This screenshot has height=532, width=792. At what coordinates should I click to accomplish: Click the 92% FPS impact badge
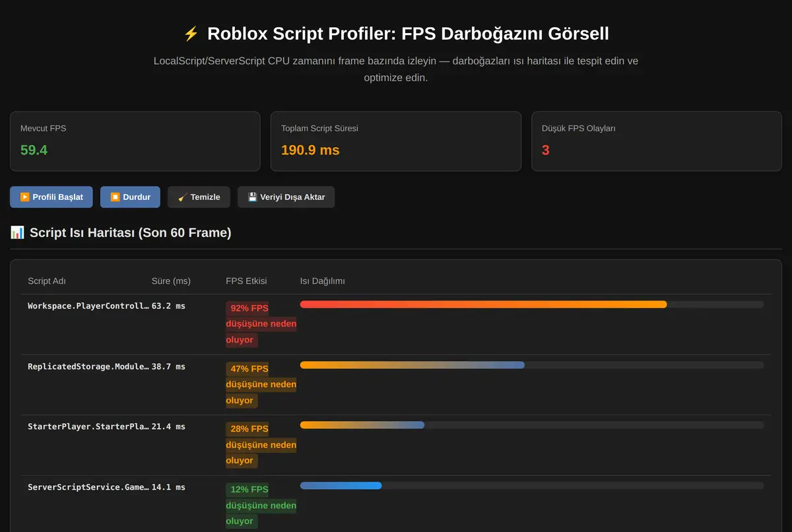[x=261, y=323]
